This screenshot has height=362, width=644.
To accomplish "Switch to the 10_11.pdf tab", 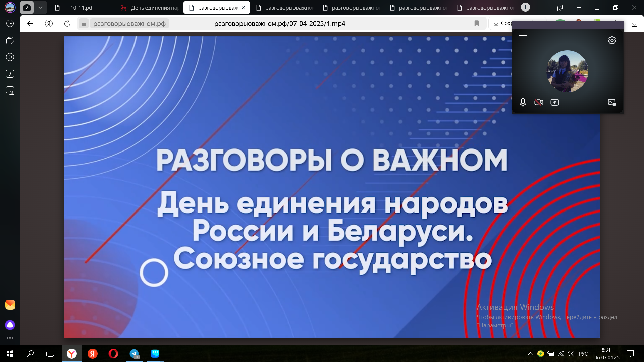I will (82, 7).
